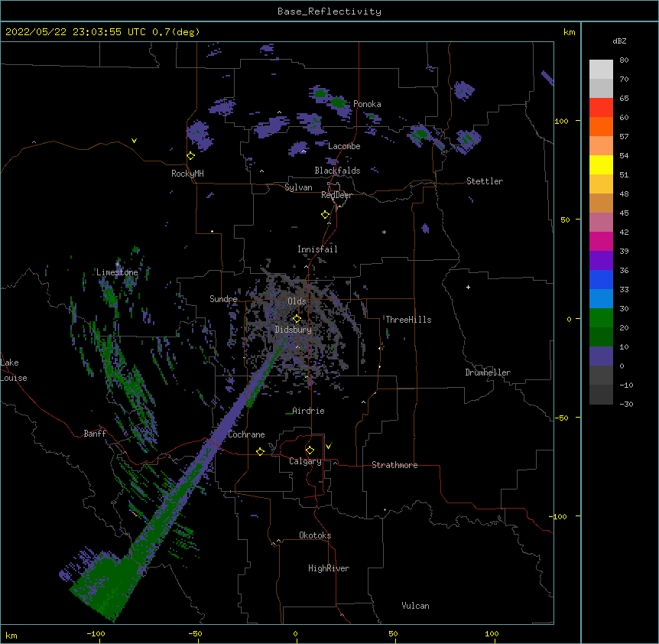Image resolution: width=659 pixels, height=644 pixels.
Task: Click the Blackfalds city label
Action: click(337, 171)
